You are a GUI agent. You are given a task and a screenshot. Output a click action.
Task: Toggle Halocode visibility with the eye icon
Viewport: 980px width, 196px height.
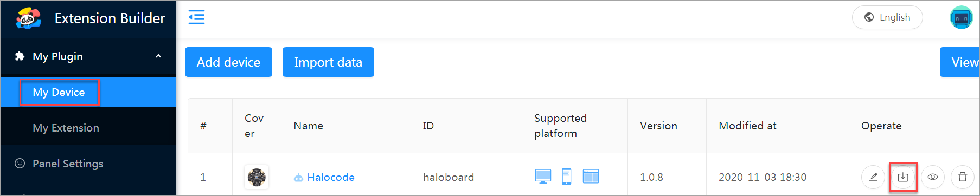click(x=933, y=177)
